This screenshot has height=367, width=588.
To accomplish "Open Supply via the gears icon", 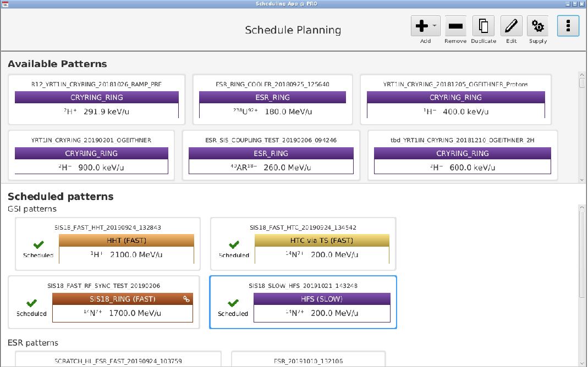I will (x=537, y=26).
